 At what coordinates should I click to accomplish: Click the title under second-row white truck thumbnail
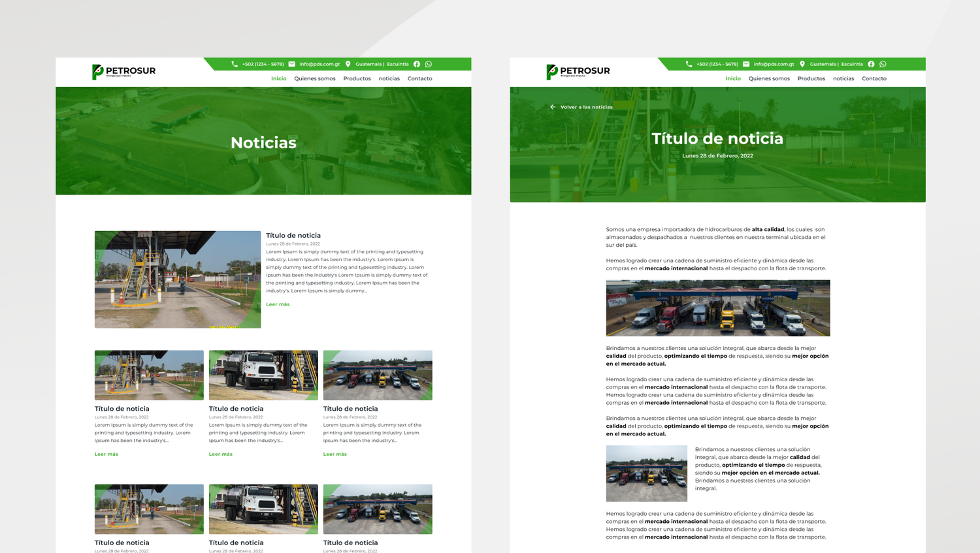click(x=237, y=543)
